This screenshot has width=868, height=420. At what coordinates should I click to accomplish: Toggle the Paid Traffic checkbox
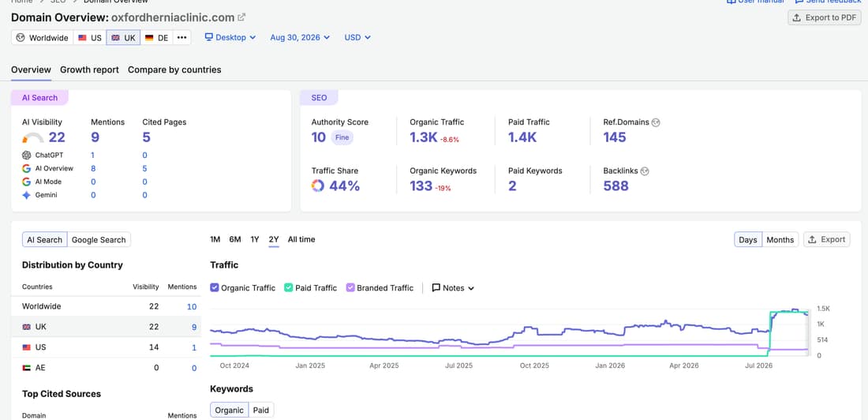coord(288,287)
